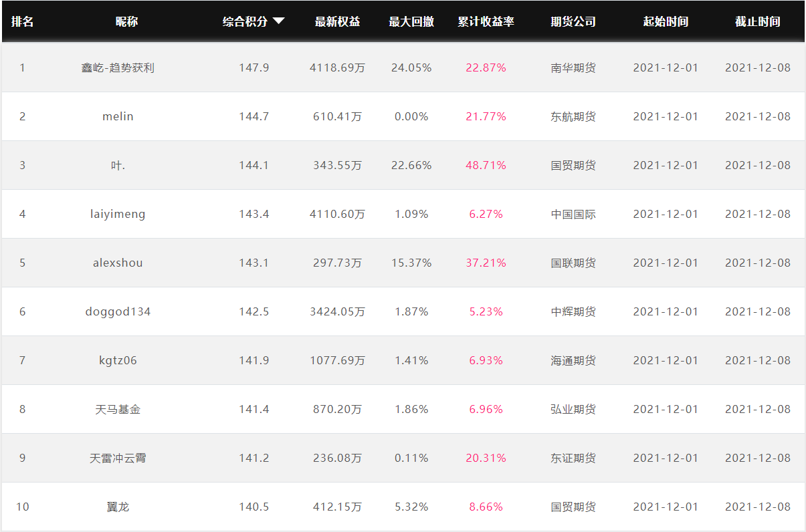Image resolution: width=806 pixels, height=532 pixels.
Task: Click drawdown value 22.66%
Action: [x=411, y=165]
